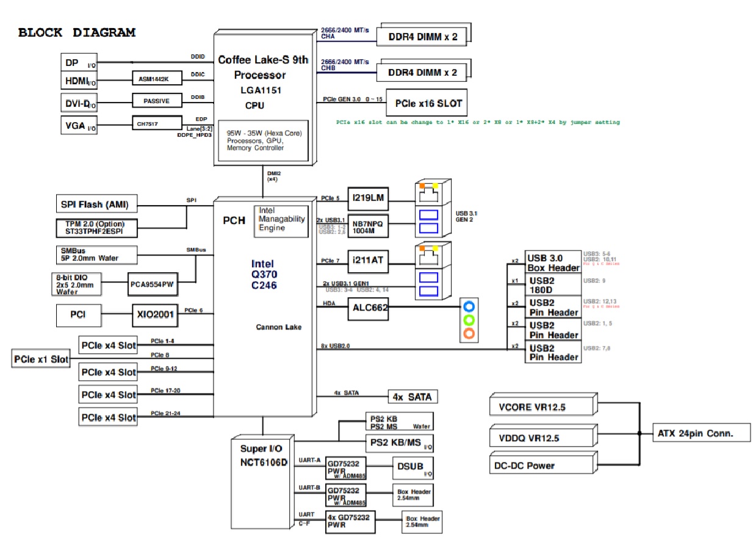
Task: Select the HDMI I/O block
Action: point(79,81)
